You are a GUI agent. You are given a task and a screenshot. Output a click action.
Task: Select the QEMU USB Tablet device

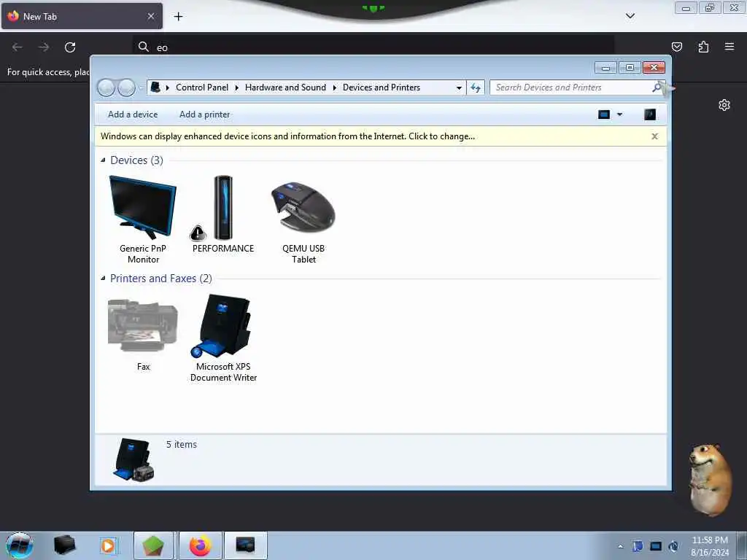click(x=303, y=208)
